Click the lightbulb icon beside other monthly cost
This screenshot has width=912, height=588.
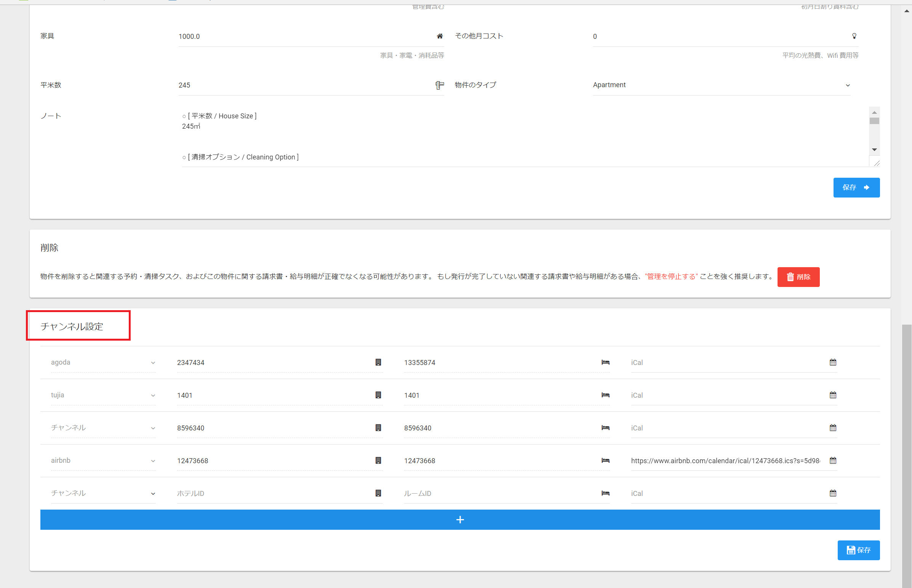coord(854,36)
